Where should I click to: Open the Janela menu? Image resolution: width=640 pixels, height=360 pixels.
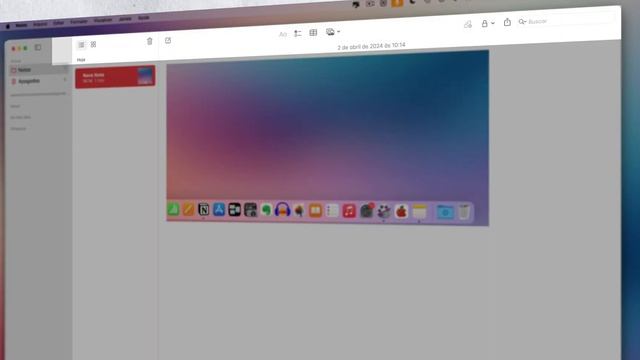point(125,19)
